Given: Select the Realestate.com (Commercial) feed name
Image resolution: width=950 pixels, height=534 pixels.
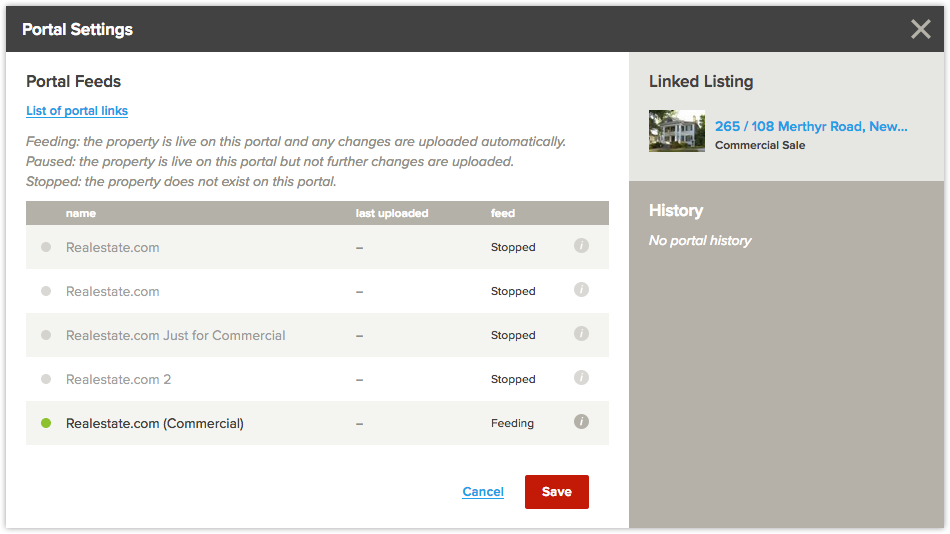Looking at the screenshot, I should 154,423.
